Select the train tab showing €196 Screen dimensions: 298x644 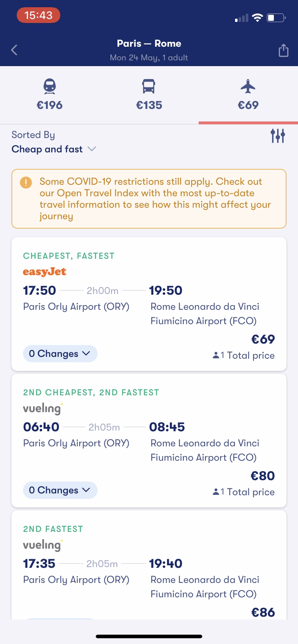(x=50, y=95)
